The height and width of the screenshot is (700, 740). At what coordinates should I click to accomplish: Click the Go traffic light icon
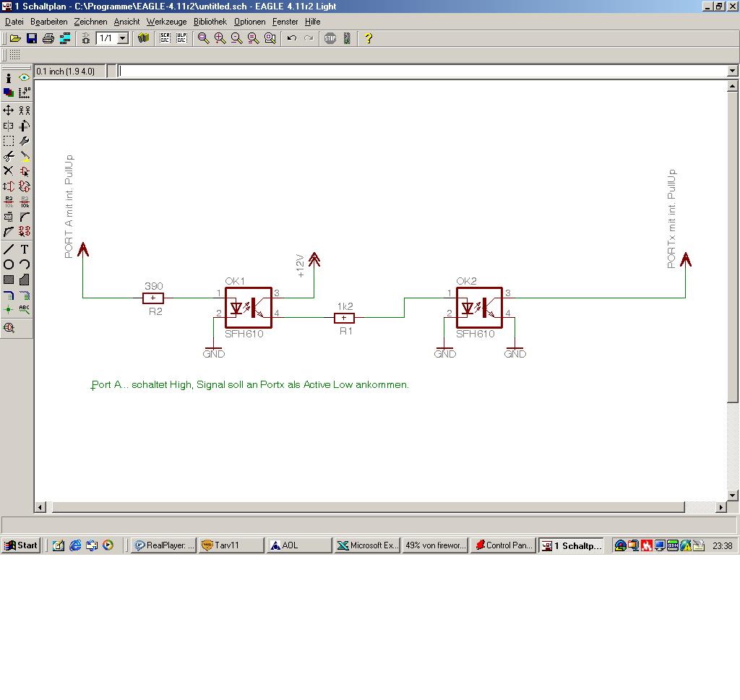(x=347, y=39)
